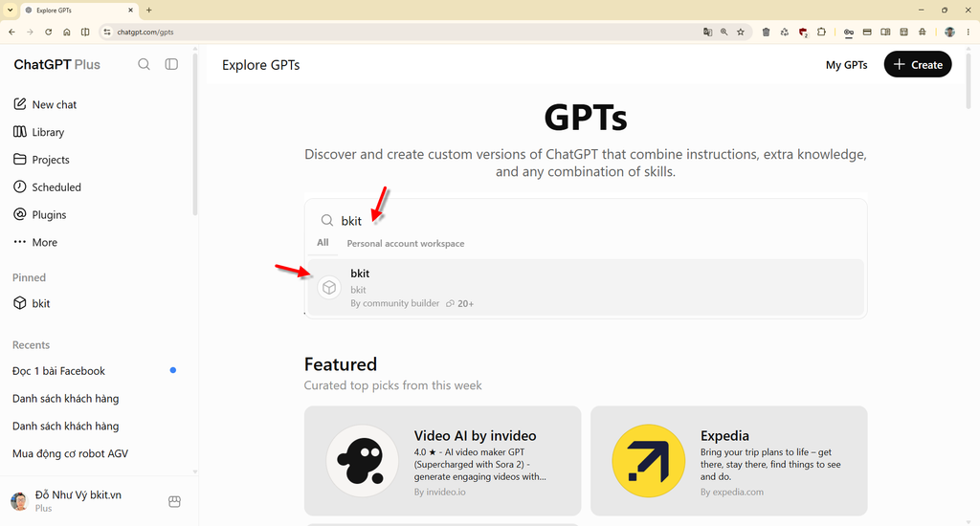980x526 pixels.
Task: Click the password key icon in browser toolbar
Action: (x=848, y=33)
